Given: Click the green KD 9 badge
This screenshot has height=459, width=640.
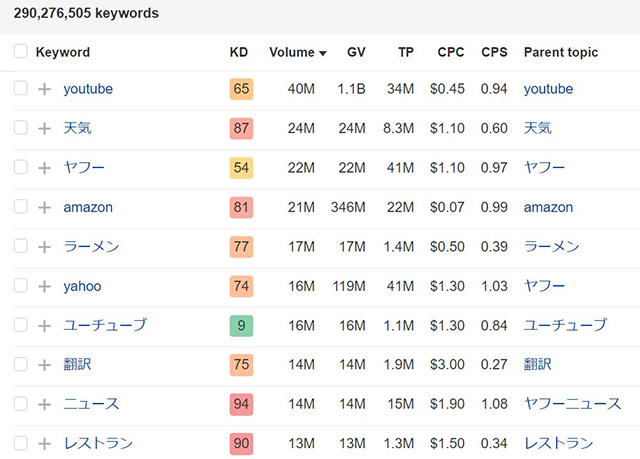Looking at the screenshot, I should coord(241,326).
